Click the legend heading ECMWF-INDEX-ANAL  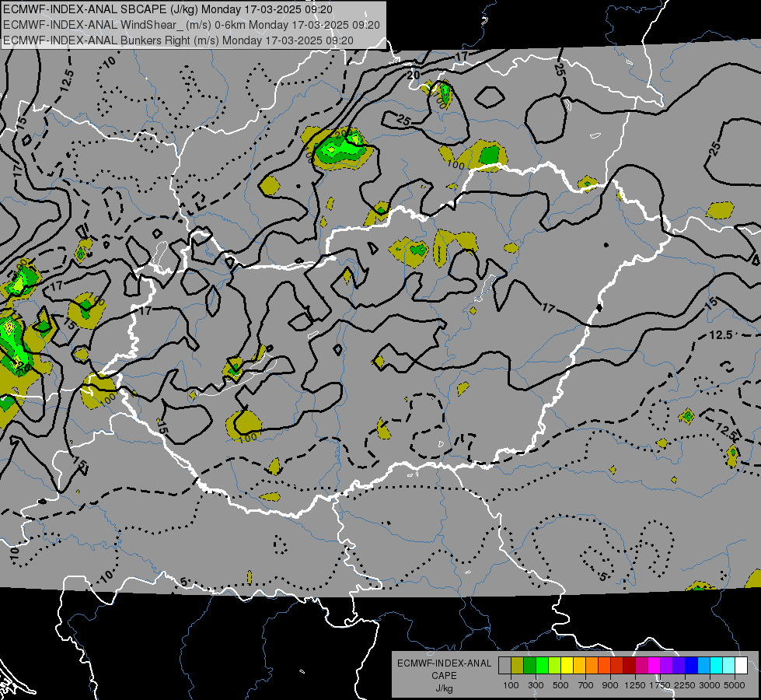tap(444, 663)
